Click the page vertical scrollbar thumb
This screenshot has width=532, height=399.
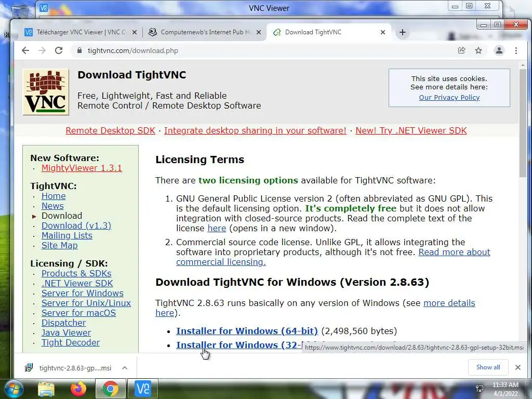[x=523, y=123]
